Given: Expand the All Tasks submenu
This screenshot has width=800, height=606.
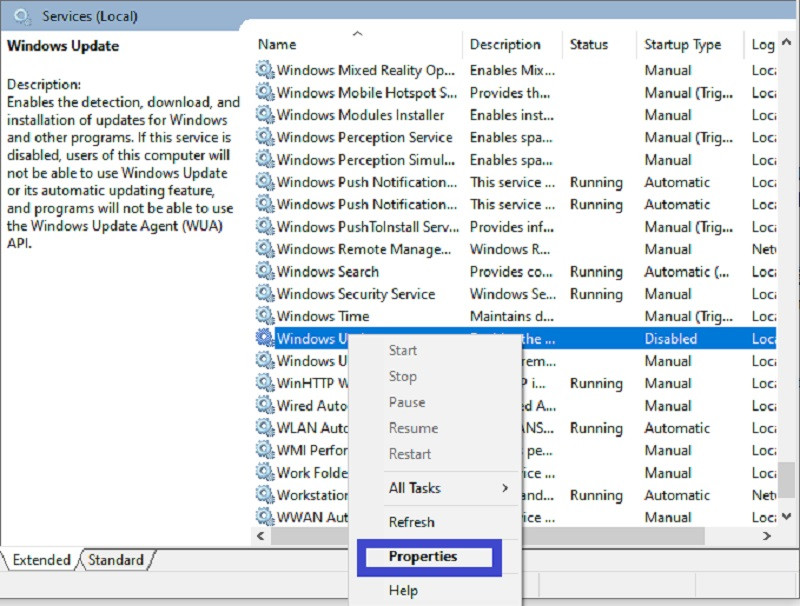Looking at the screenshot, I should [x=448, y=488].
